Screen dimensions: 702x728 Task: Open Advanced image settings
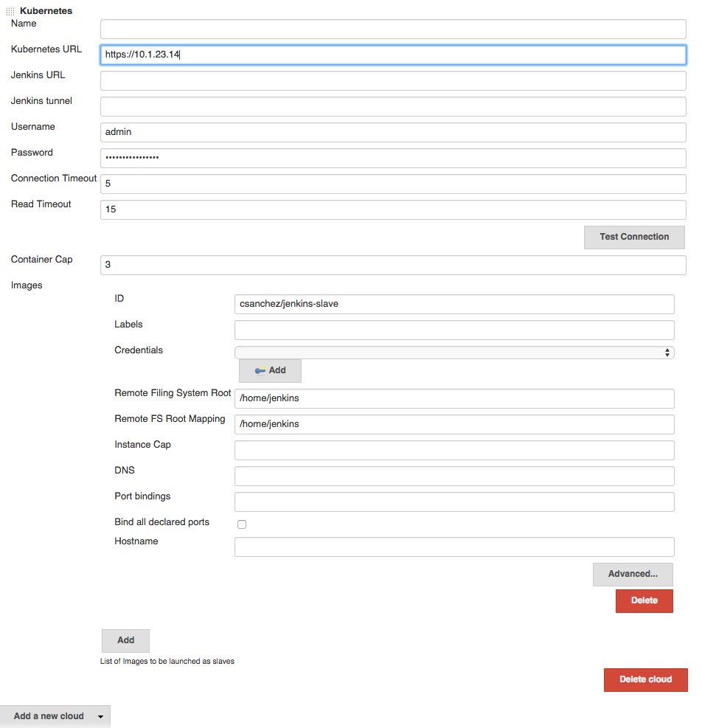pyautogui.click(x=632, y=574)
